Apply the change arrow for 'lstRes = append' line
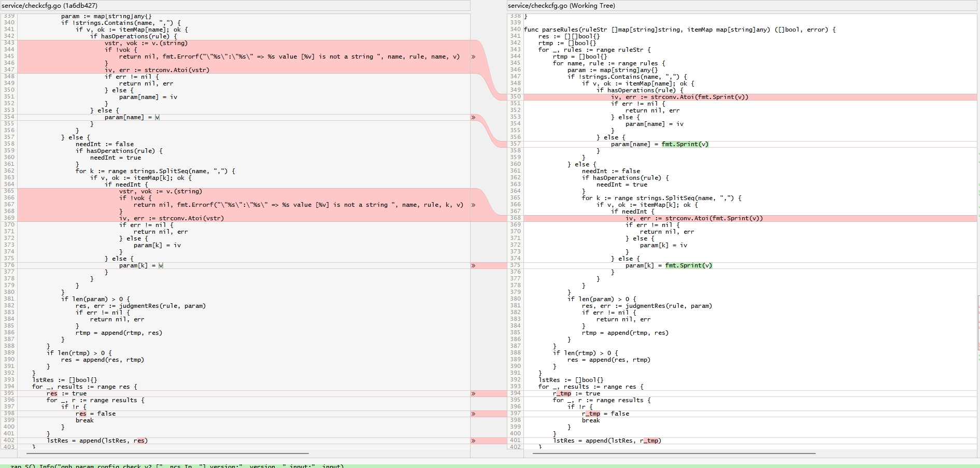This screenshot has height=468, width=980. (473, 441)
